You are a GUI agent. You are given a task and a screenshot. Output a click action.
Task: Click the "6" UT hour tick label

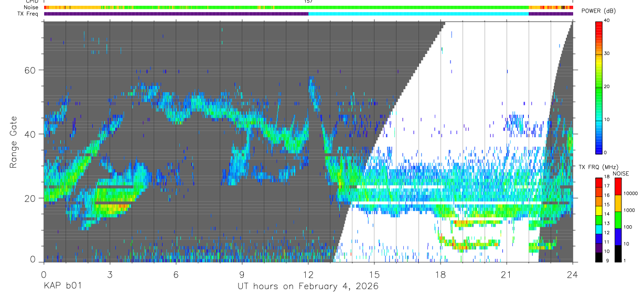coord(176,274)
